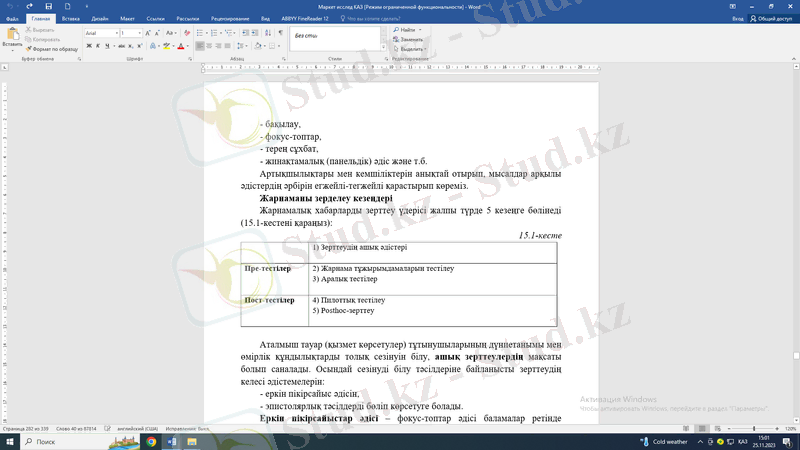Screen dimensions: 800x450
Task: Click the Заменить (Replace) button
Action: 408,39
